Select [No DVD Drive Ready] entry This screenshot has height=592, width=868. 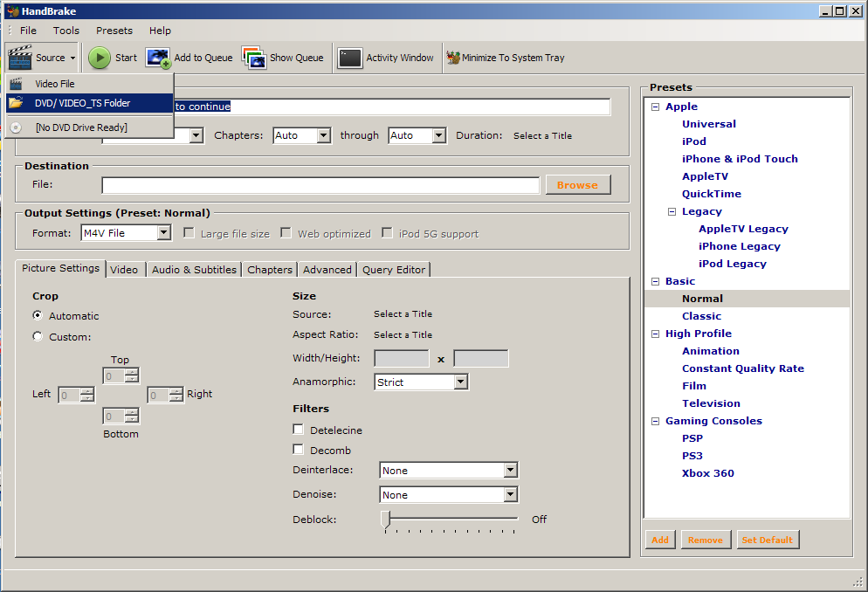coord(90,127)
